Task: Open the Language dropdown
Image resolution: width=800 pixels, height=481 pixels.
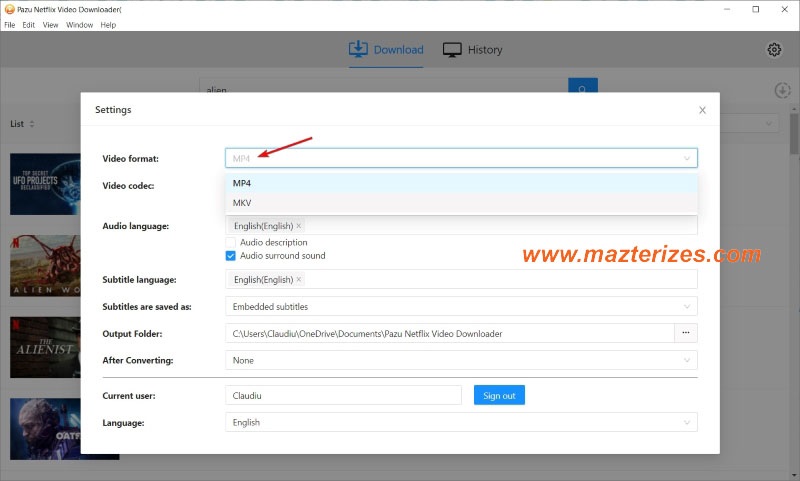Action: click(461, 422)
